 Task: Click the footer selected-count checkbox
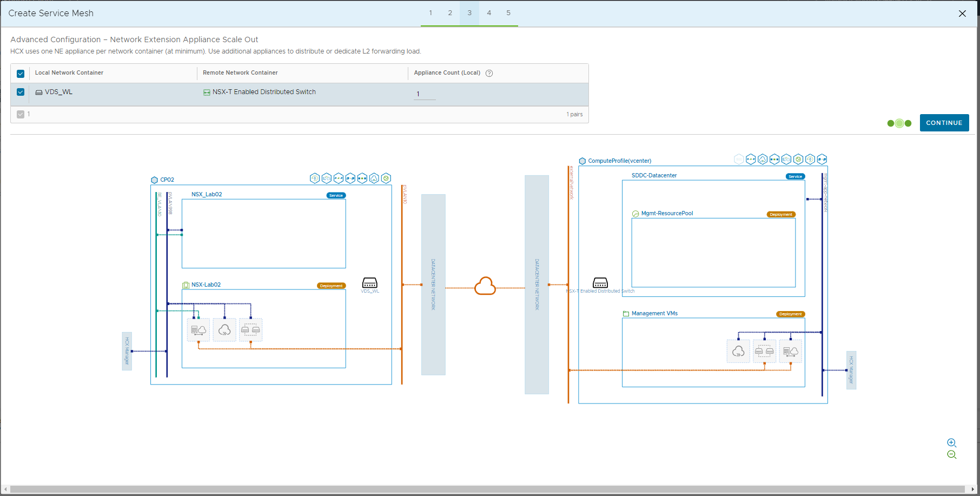tap(21, 114)
